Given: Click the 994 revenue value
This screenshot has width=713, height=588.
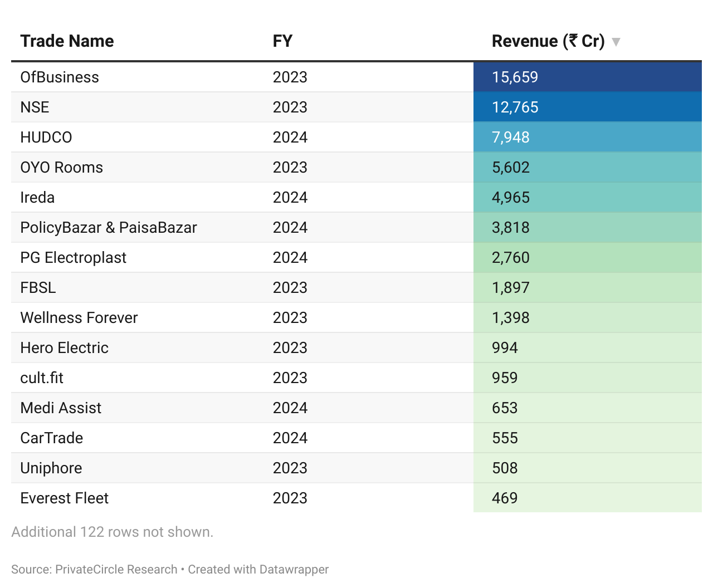Looking at the screenshot, I should (505, 348).
